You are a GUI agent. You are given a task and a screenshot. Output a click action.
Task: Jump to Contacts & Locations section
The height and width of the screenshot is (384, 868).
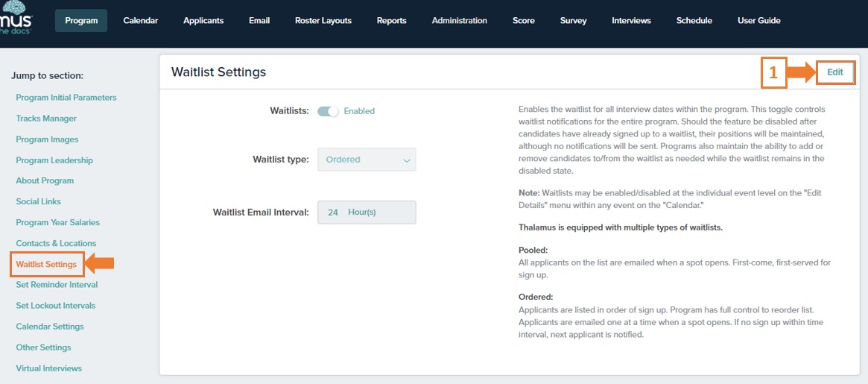(x=56, y=243)
